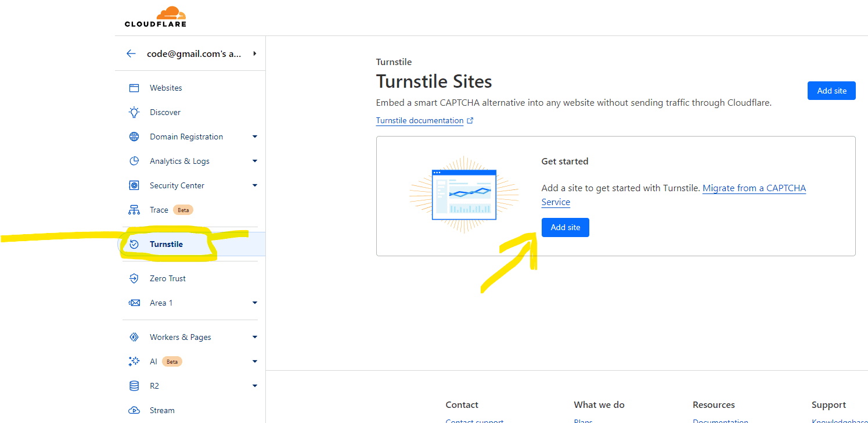The width and height of the screenshot is (868, 423).
Task: Click the Support footer heading
Action: click(829, 404)
